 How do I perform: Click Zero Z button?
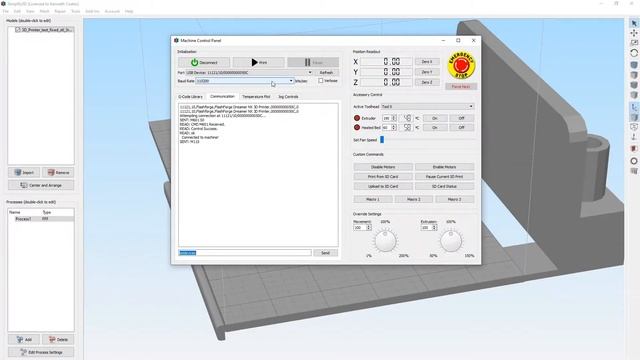tap(427, 82)
